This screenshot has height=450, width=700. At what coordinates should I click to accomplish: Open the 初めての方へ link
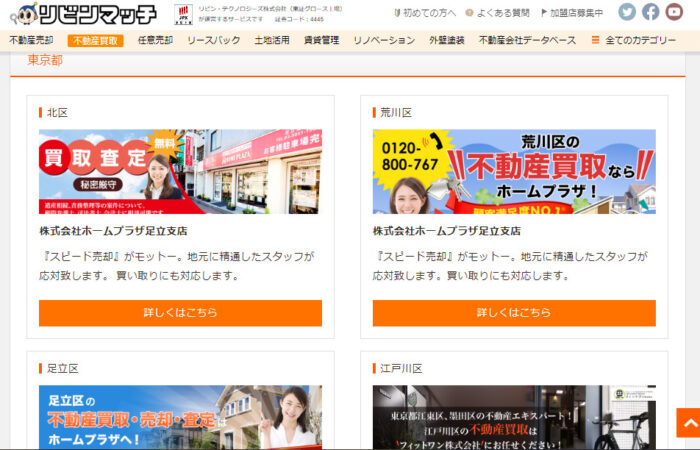tap(425, 13)
